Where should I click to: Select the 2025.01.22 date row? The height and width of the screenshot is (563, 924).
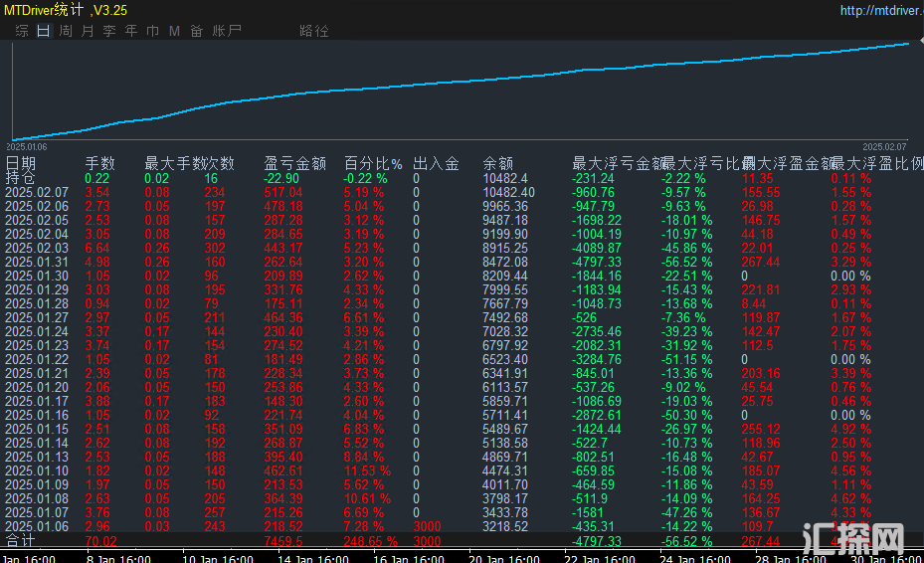(462, 360)
